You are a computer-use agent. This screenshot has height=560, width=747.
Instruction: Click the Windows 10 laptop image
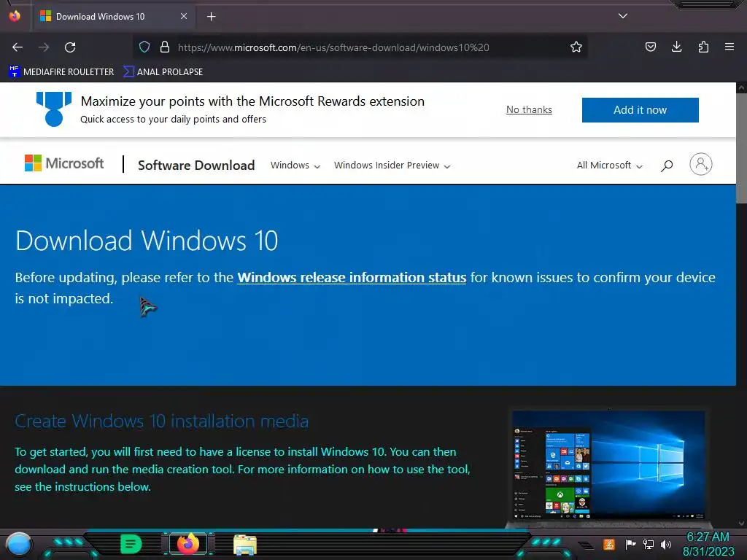pos(608,468)
